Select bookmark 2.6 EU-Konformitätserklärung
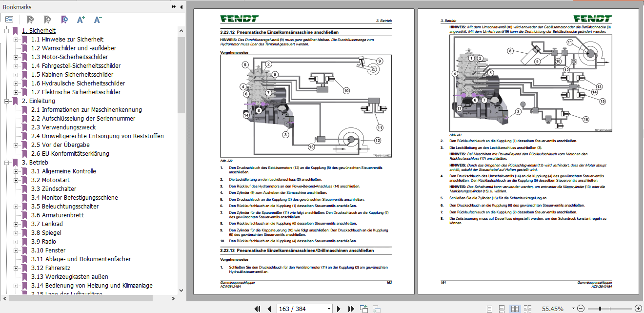Image resolution: width=644 pixels, height=313 pixels. tap(70, 154)
